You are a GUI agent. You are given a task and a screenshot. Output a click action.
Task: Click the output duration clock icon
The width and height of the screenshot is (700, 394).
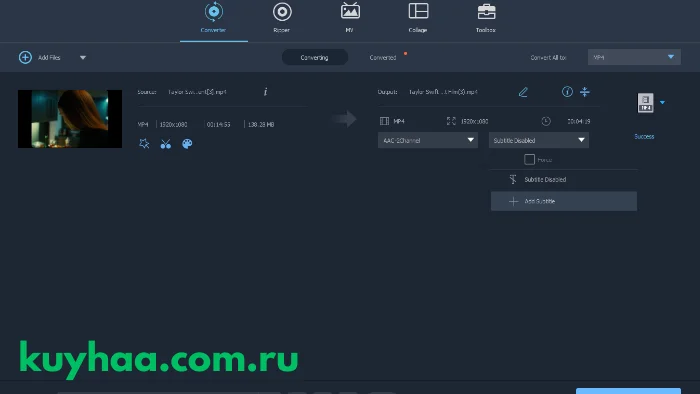[546, 121]
